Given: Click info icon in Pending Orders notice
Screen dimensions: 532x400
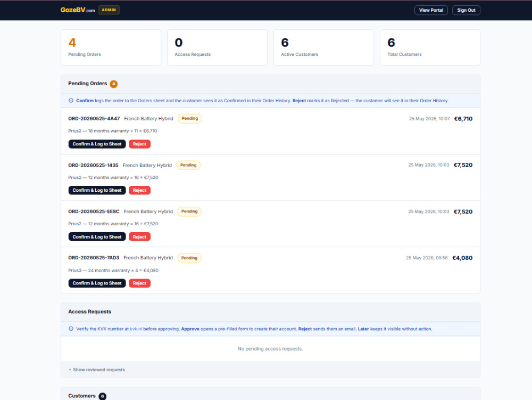Looking at the screenshot, I should pyautogui.click(x=71, y=101).
